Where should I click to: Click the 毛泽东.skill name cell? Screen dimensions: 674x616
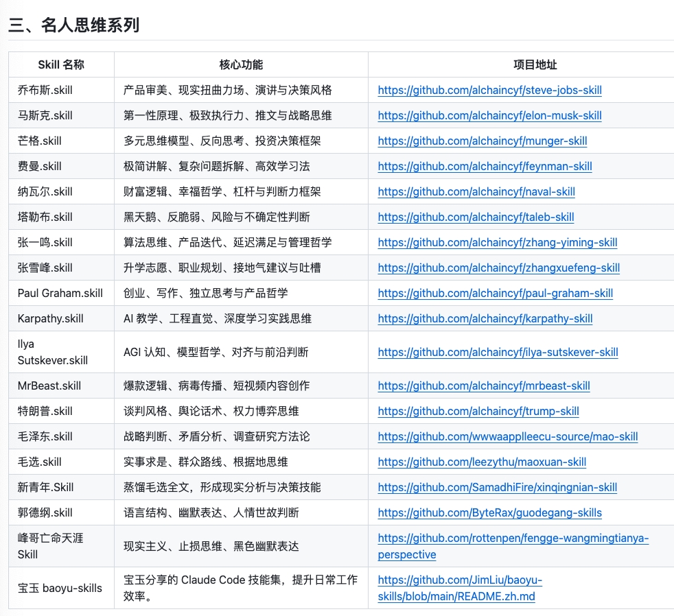pyautogui.click(x=61, y=436)
